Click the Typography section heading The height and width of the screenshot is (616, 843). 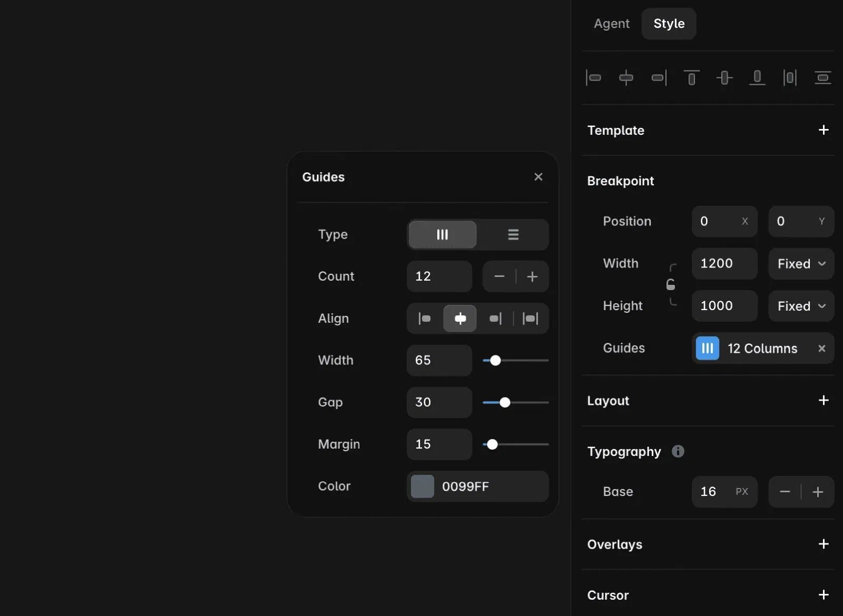pos(624,452)
